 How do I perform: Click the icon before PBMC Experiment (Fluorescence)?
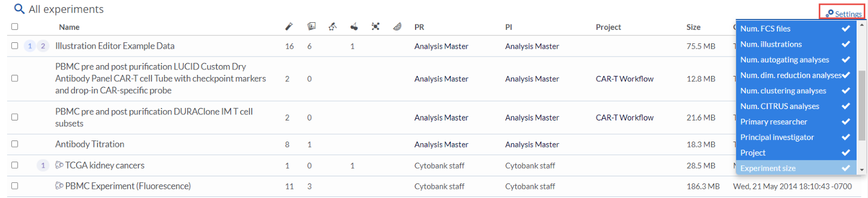(59, 186)
